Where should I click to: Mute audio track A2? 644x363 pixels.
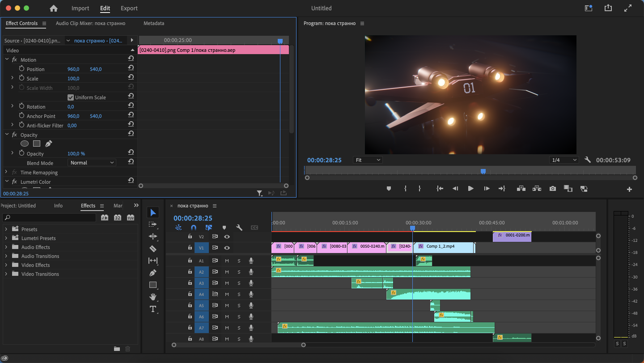[x=227, y=272]
